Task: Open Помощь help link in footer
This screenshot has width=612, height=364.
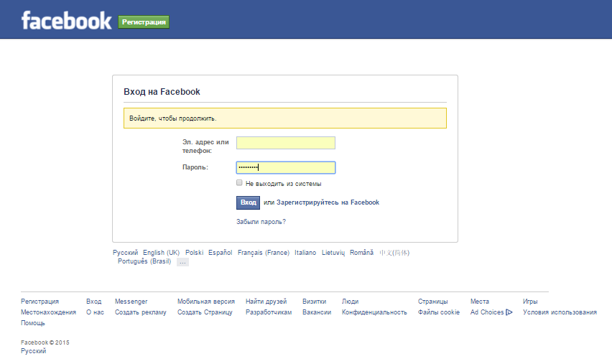Action: 33,323
